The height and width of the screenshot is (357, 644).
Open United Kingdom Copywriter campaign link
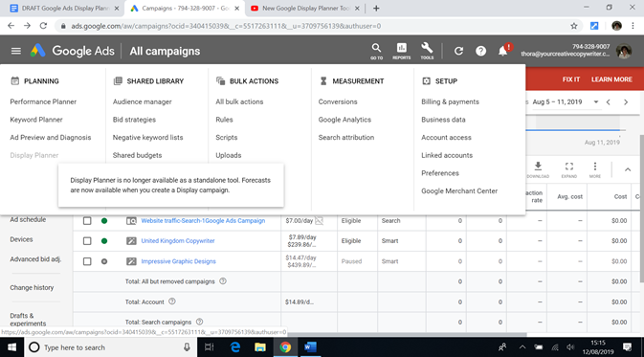click(x=178, y=241)
